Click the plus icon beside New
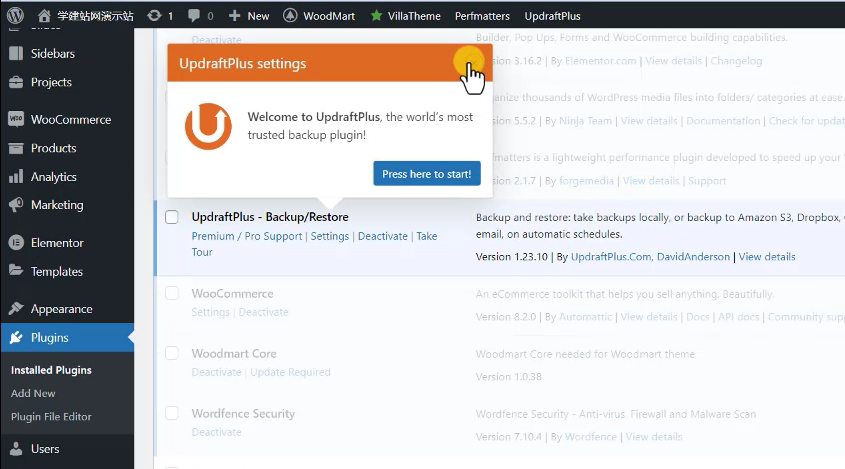This screenshot has height=469, width=845. coord(234,16)
